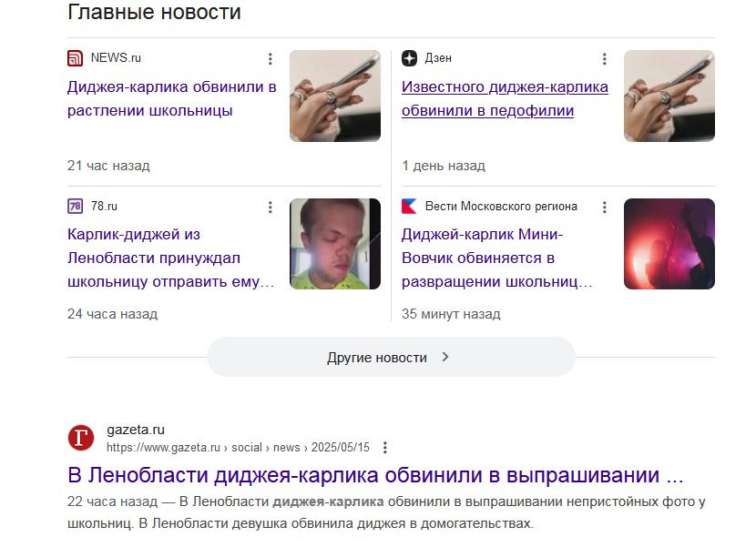756x547 pixels.
Task: Click the Дзен star favicon
Action: 409,58
